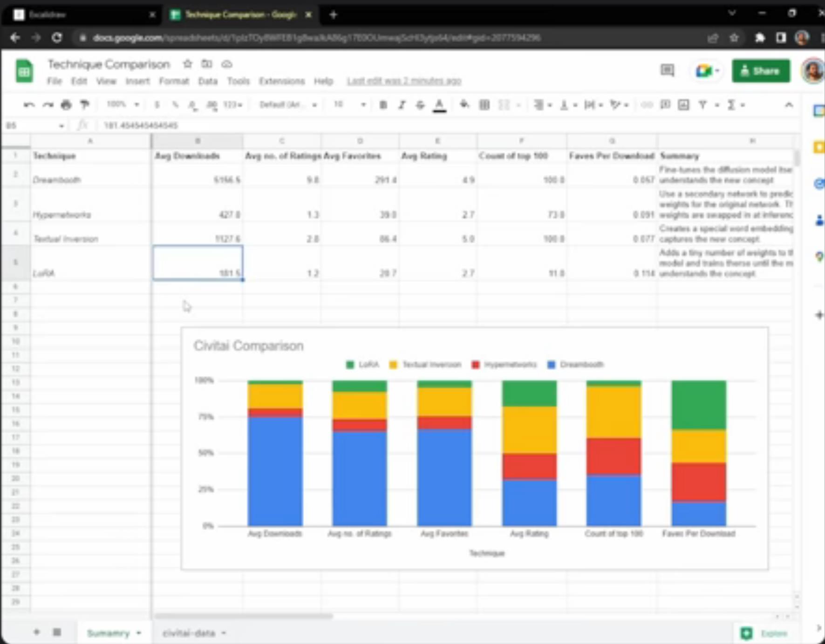The width and height of the screenshot is (825, 644).
Task: Expand the zoom level dropdown
Action: 123,104
